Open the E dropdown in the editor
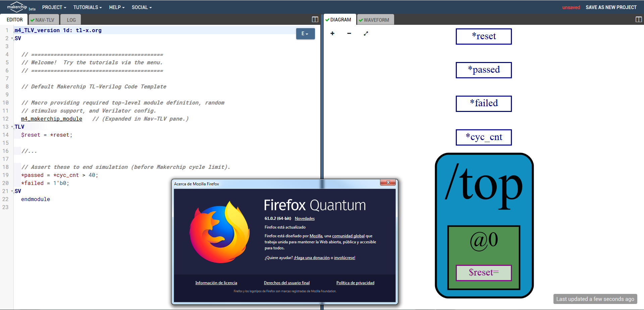644x310 pixels. [x=305, y=34]
